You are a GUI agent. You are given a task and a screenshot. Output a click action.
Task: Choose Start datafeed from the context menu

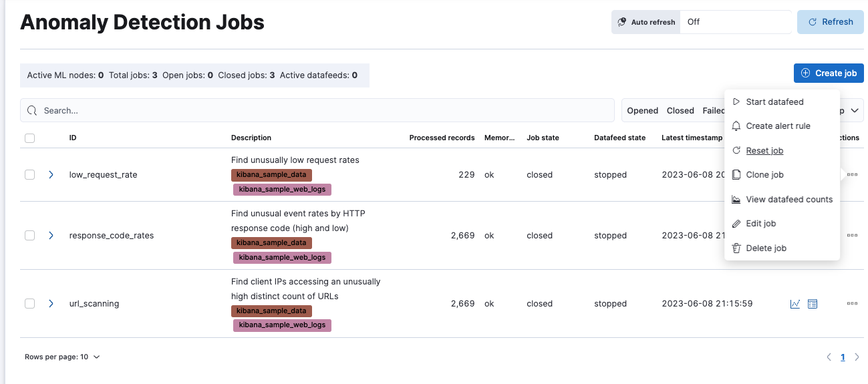click(774, 102)
